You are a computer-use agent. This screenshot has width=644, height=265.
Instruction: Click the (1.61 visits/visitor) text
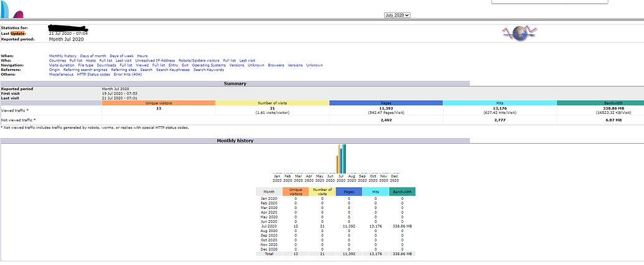272,113
